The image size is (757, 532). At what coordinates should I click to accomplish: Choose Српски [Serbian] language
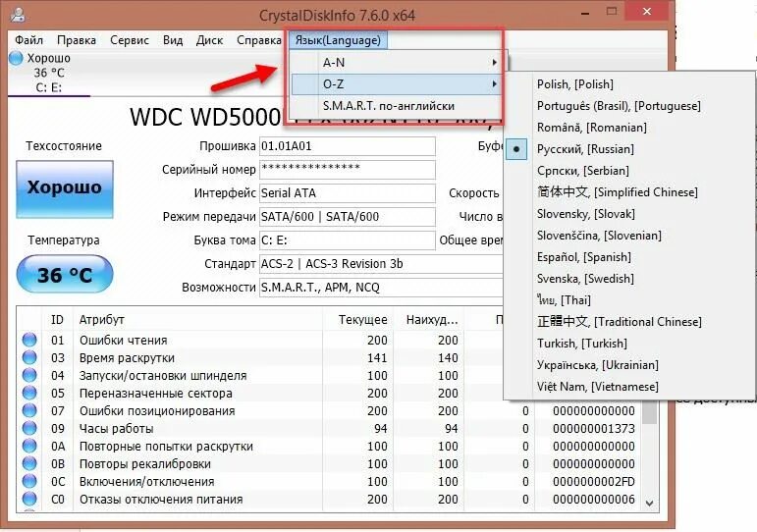[x=630, y=171]
